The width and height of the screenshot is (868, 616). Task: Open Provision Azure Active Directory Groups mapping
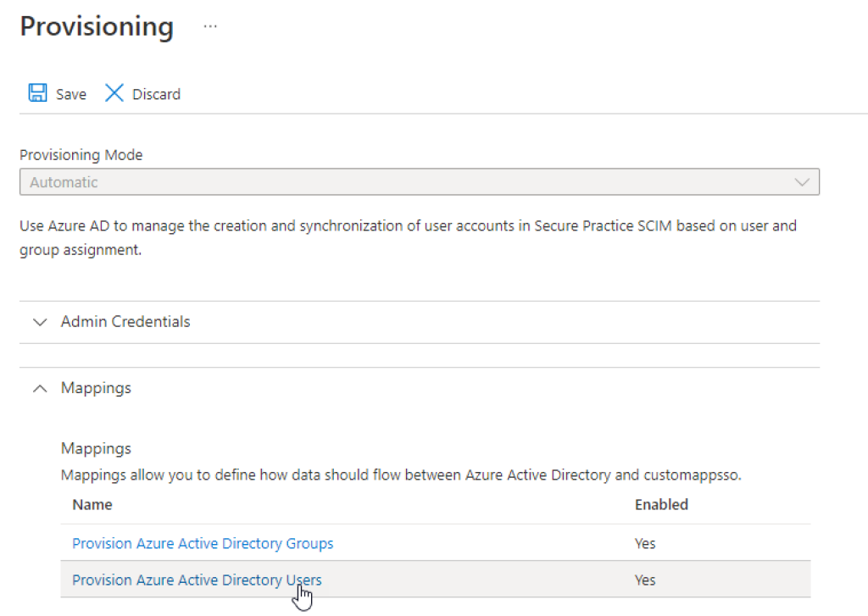click(202, 543)
